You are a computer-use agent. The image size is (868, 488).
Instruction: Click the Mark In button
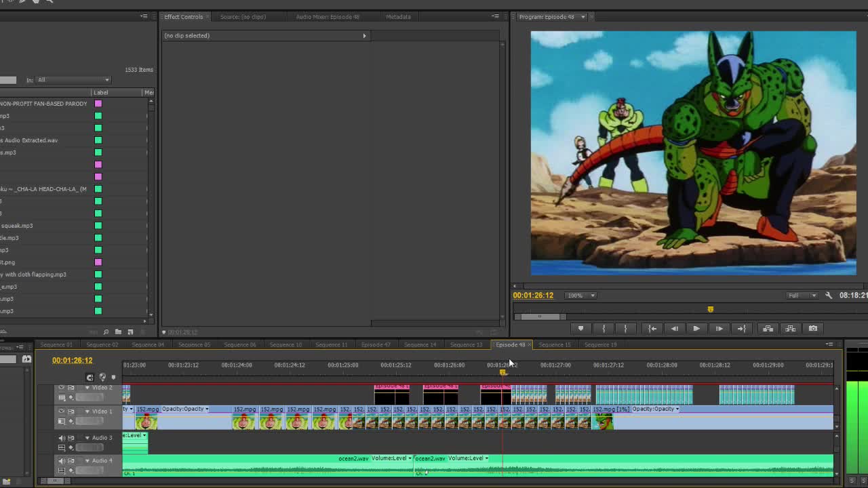click(x=604, y=329)
